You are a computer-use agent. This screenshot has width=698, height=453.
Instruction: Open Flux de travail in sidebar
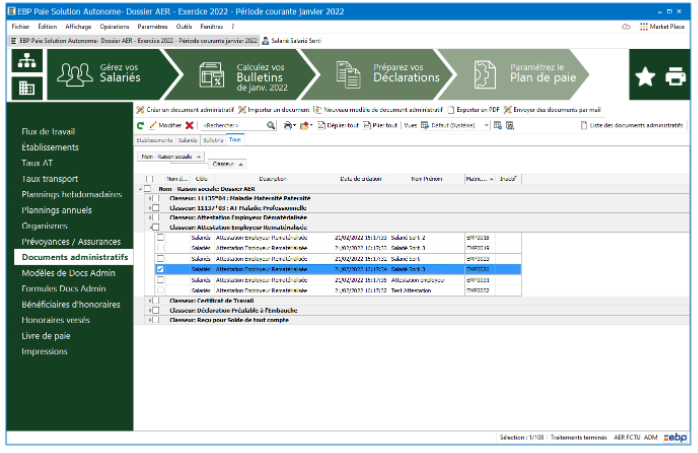point(48,132)
